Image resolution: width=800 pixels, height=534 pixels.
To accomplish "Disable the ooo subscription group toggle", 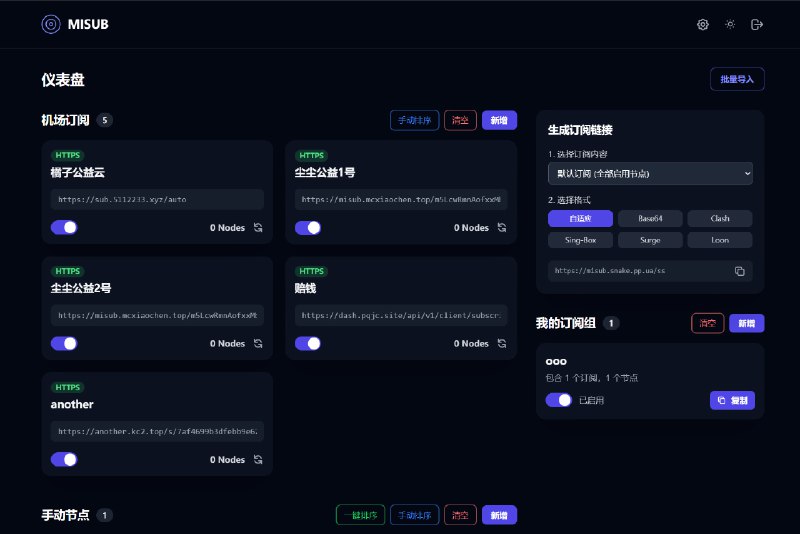I will (559, 400).
